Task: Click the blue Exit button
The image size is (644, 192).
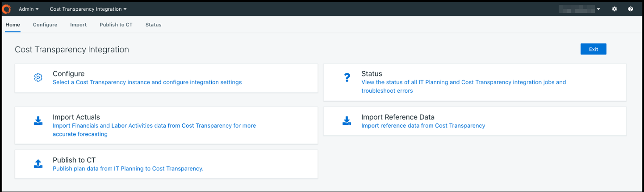Action: coord(593,49)
